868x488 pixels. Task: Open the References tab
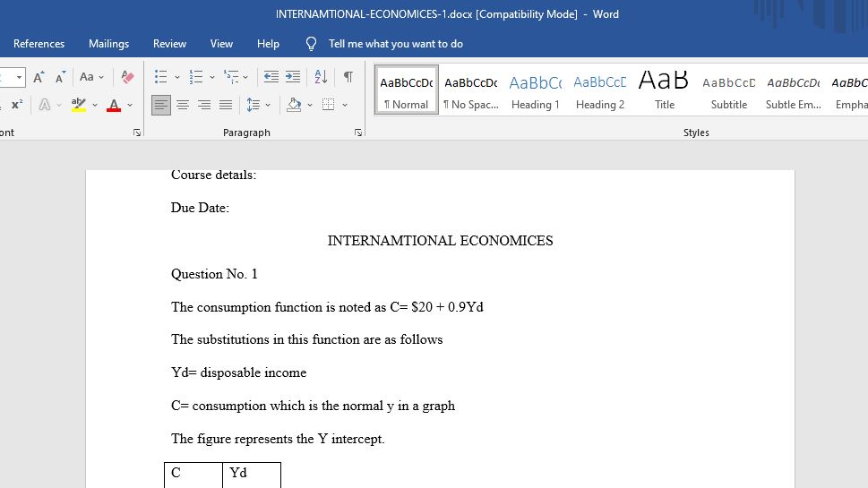[x=39, y=44]
